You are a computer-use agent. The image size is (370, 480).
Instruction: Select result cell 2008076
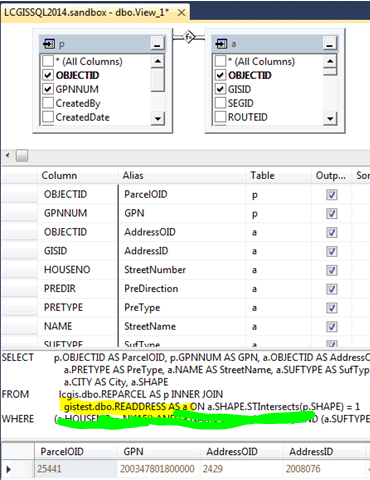tap(324, 469)
